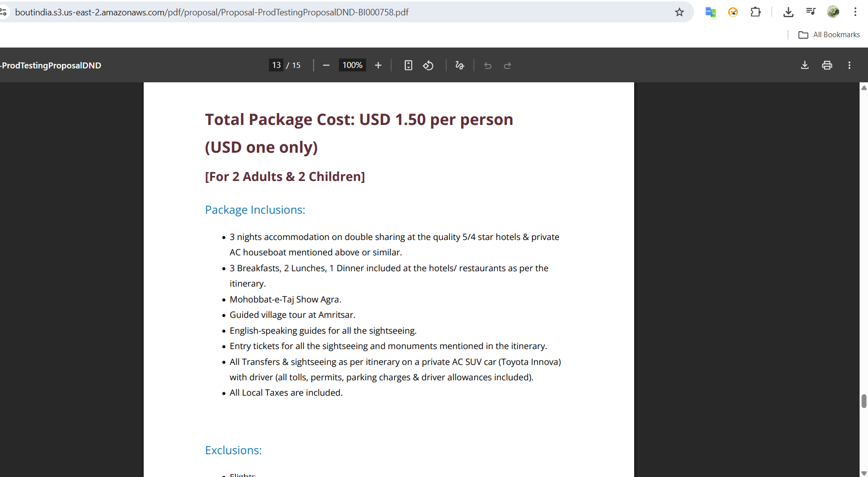Click the Google Translate extension icon
868x477 pixels.
(710, 12)
